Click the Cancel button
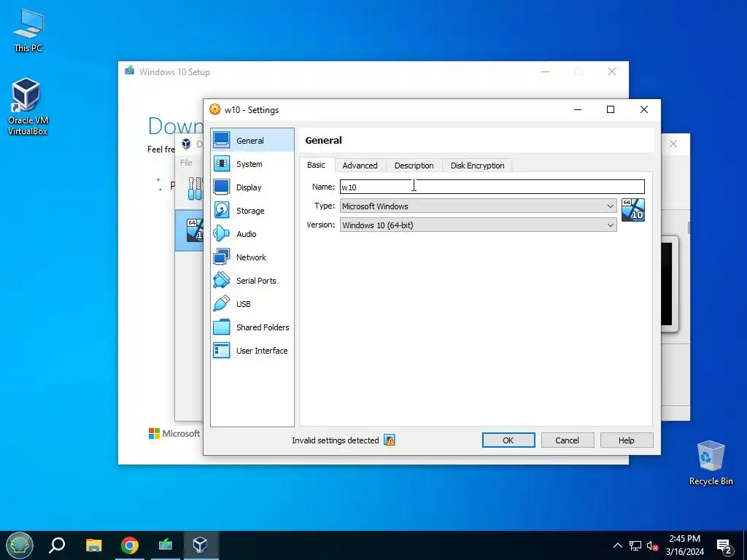 click(x=567, y=440)
